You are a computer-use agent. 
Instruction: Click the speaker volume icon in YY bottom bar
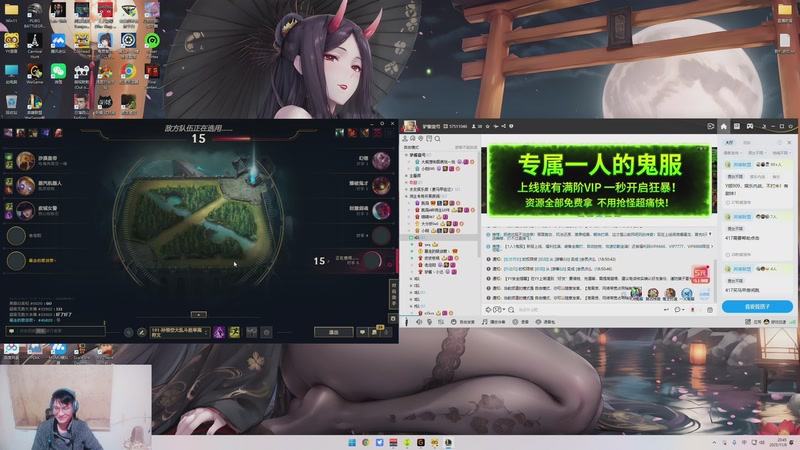click(x=419, y=322)
